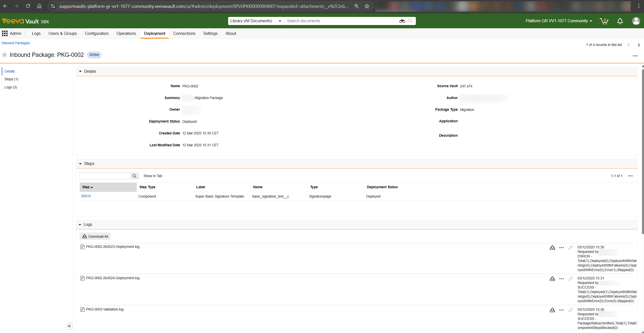This screenshot has width=644, height=333.
Task: Switch to the Users & Groups tab
Action: tap(62, 33)
